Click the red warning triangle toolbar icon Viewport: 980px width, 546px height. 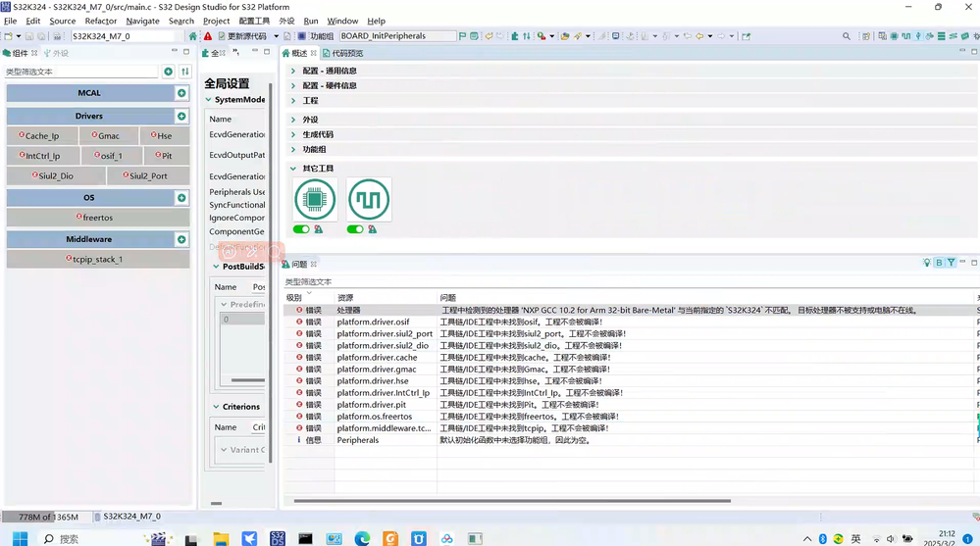tap(208, 36)
